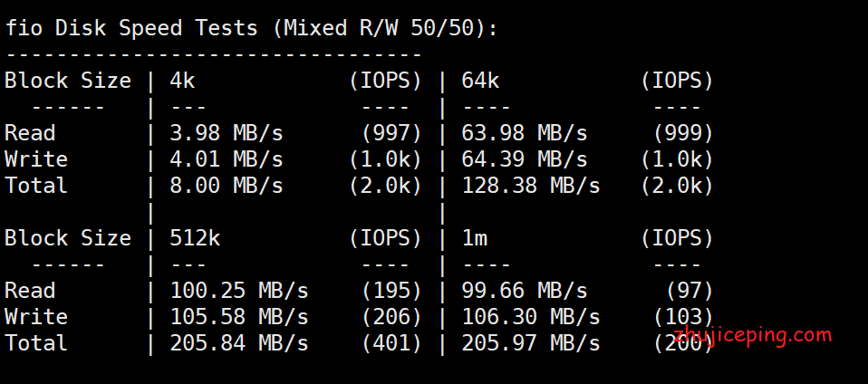Image resolution: width=868 pixels, height=384 pixels.
Task: Select the 8.00 MB/s total value
Action: 227,186
